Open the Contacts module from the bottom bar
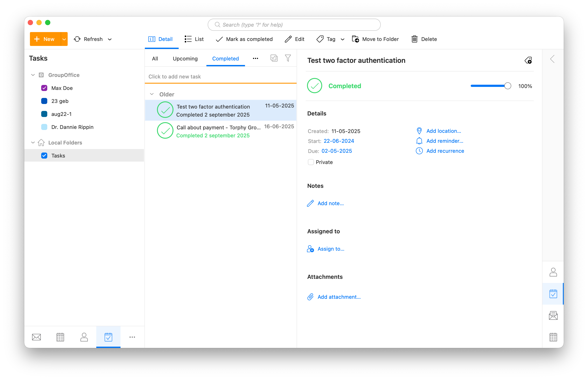Viewport: 588px width, 380px height. point(84,337)
